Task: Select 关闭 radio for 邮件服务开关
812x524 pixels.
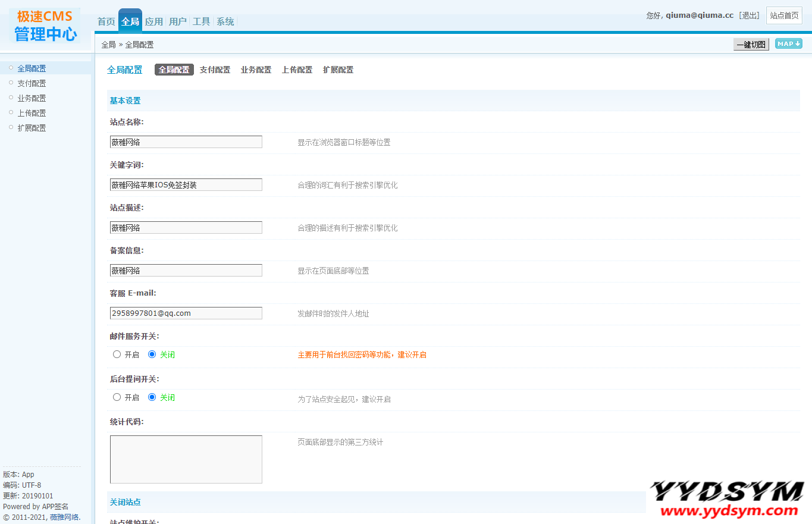Action: [x=151, y=354]
